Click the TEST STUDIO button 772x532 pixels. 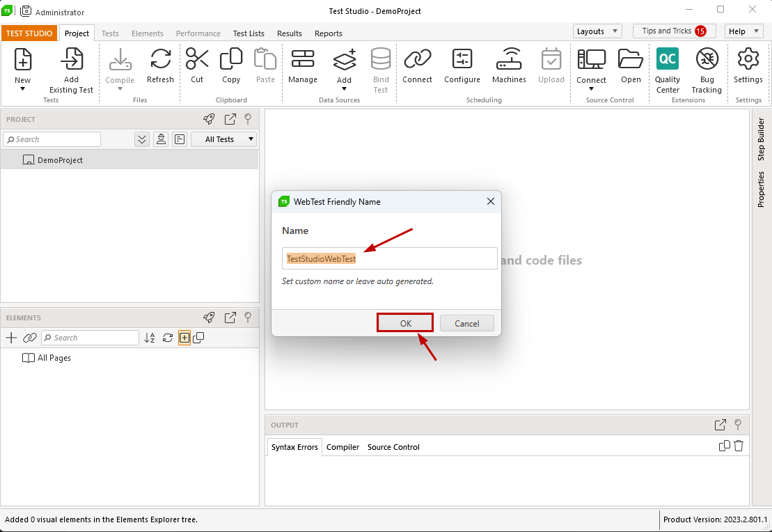(29, 33)
